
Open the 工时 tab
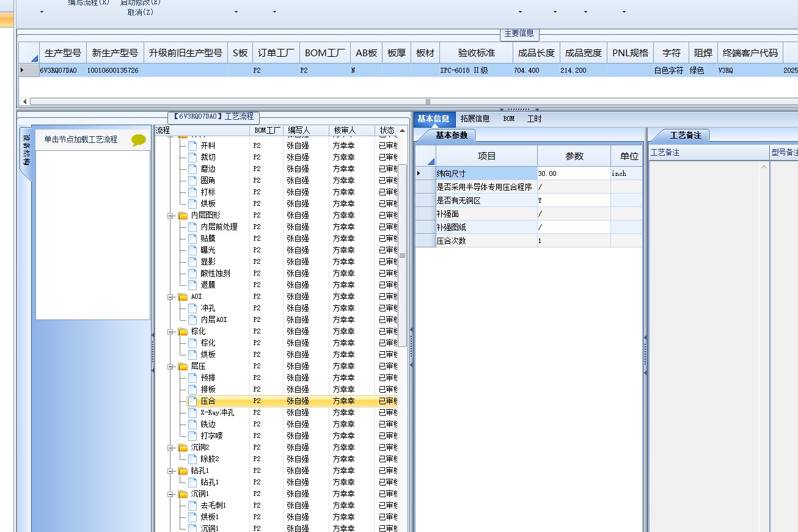click(x=535, y=118)
